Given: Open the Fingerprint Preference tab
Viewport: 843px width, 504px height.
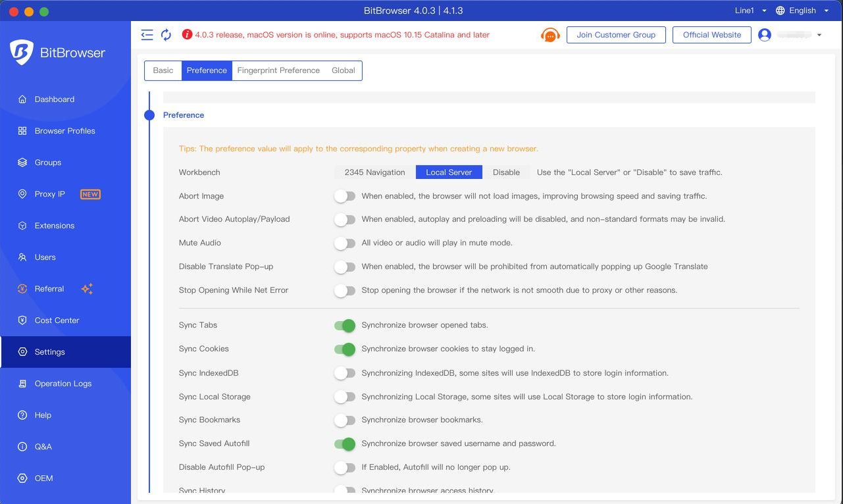Looking at the screenshot, I should tap(278, 70).
